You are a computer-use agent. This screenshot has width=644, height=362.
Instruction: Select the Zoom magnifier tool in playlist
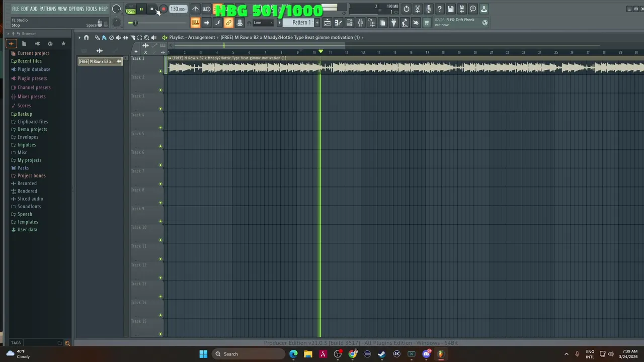tap(146, 38)
